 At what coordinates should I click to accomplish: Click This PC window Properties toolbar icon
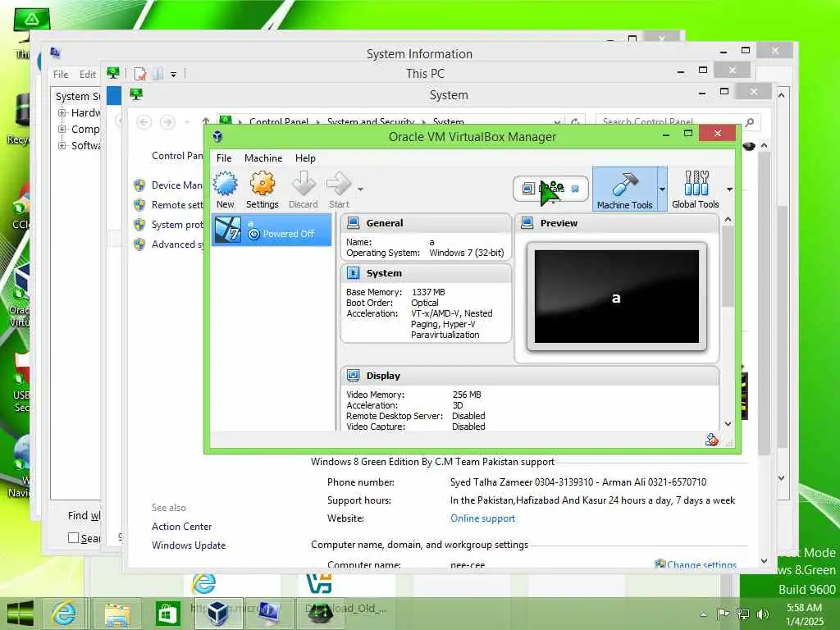(139, 73)
